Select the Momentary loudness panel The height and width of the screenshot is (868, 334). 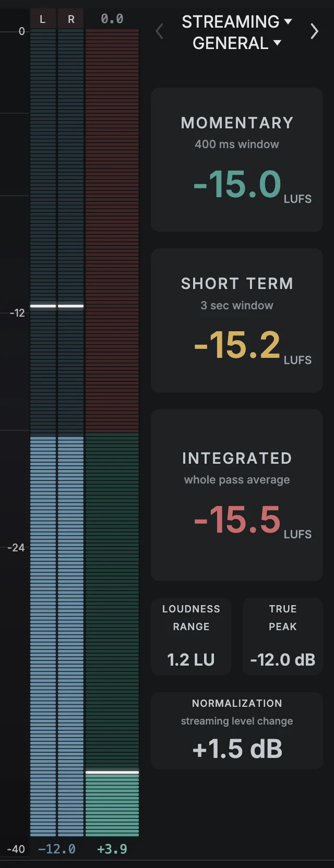coord(237,160)
